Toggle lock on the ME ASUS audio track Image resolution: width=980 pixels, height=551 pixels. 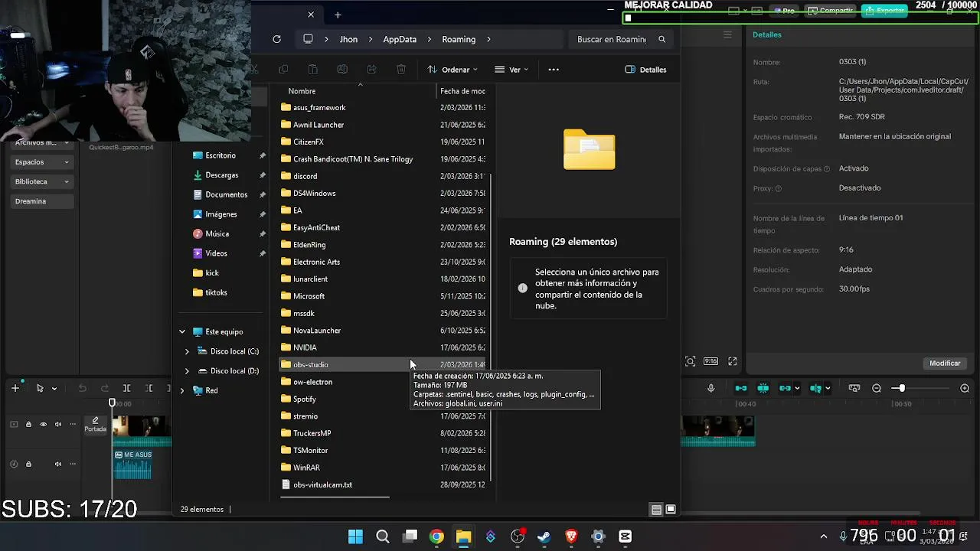[28, 464]
